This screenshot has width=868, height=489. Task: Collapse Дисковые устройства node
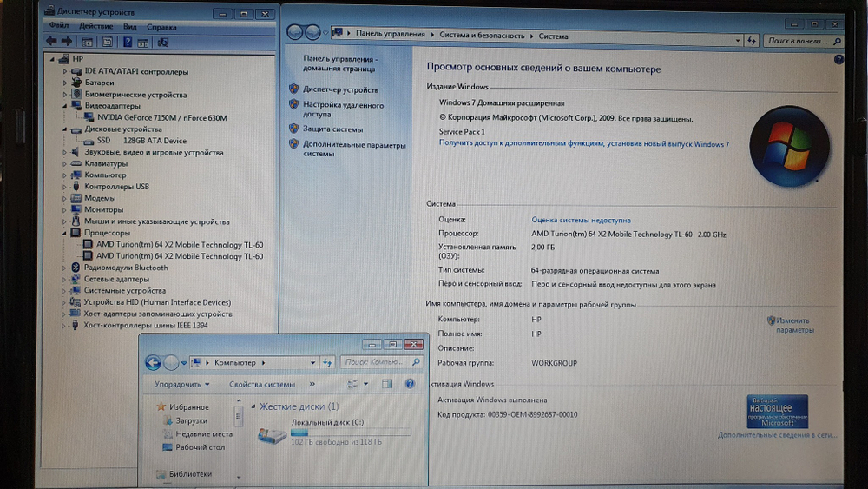65,129
